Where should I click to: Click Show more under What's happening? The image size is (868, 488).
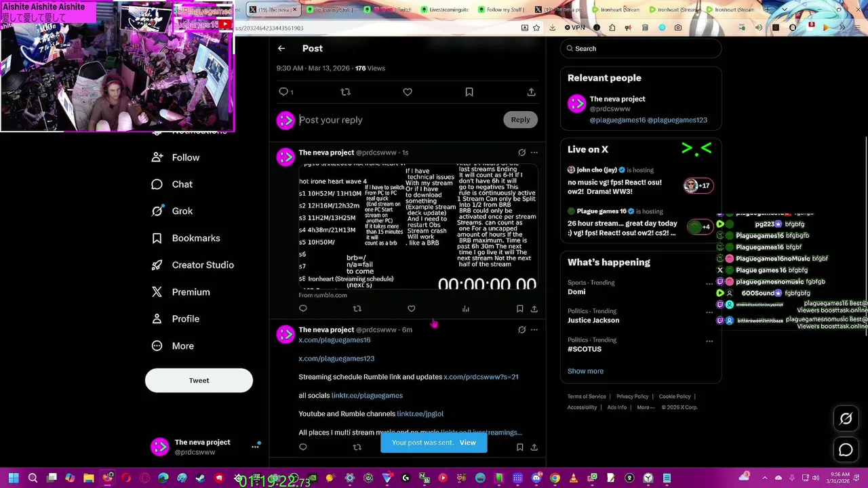(x=585, y=371)
